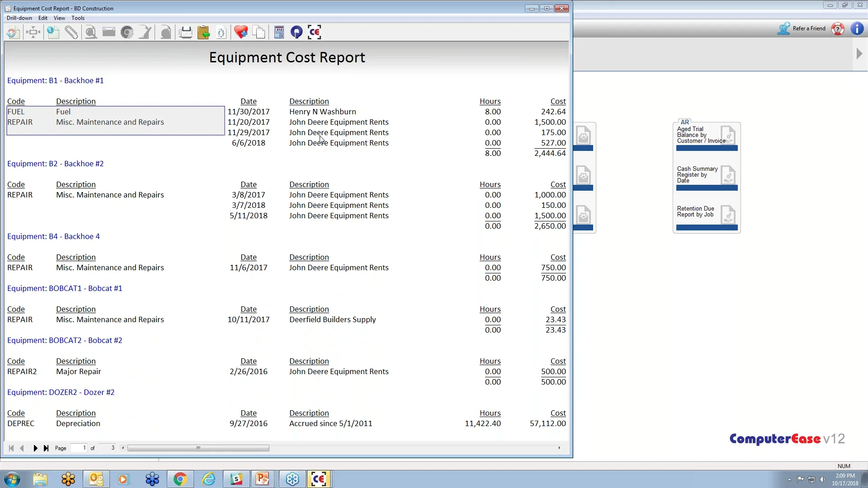Attach the report using the paperclip icon
Viewport: 868px width, 488px height.
pos(71,32)
